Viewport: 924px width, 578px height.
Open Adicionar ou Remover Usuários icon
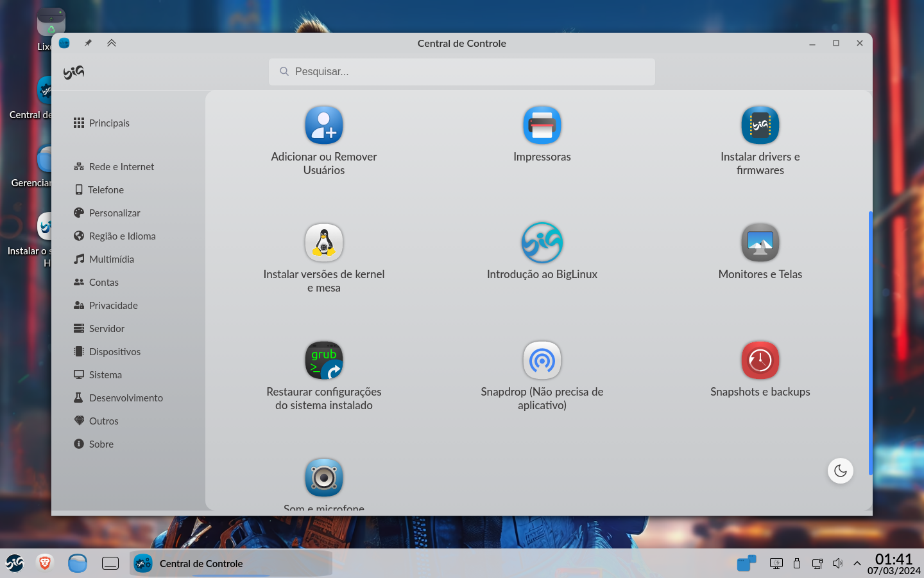(x=324, y=125)
